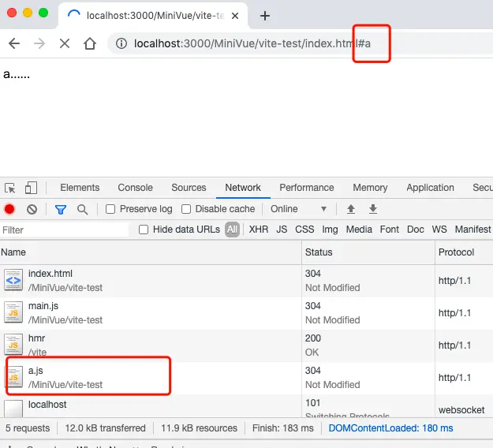Viewport: 493px width, 448px height.
Task: Select the a.js request row
Action: pyautogui.click(x=246, y=378)
